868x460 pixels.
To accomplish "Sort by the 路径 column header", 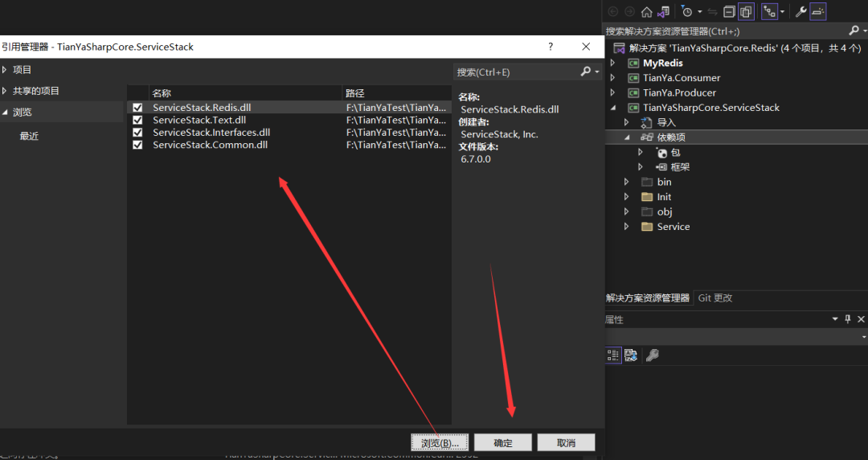I will (x=396, y=93).
